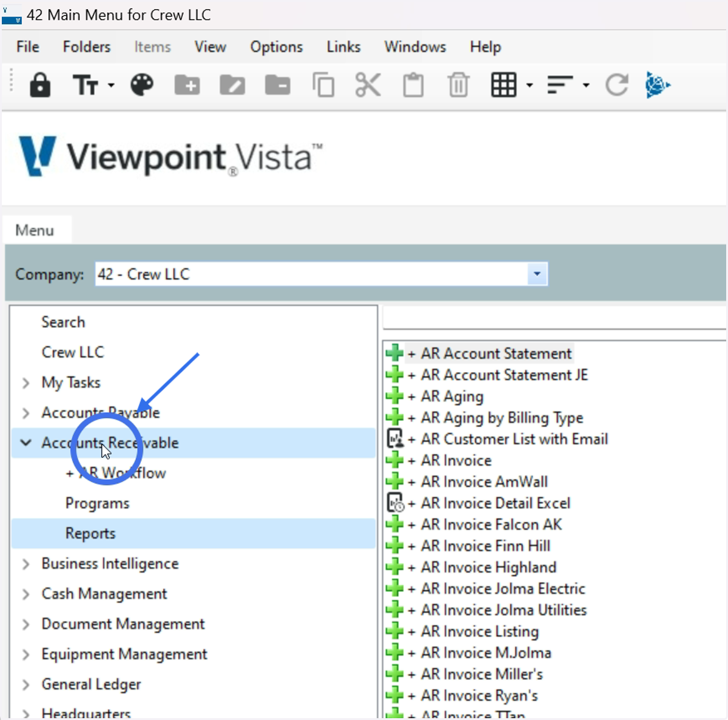Open the Company dropdown arrow

tap(537, 274)
